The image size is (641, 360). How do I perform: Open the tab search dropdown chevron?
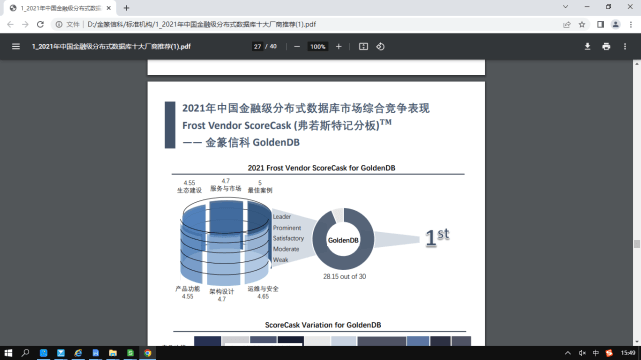565,7
